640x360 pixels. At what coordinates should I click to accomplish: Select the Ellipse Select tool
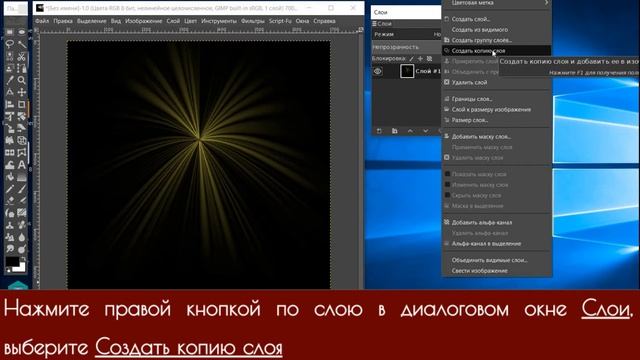tap(22, 32)
